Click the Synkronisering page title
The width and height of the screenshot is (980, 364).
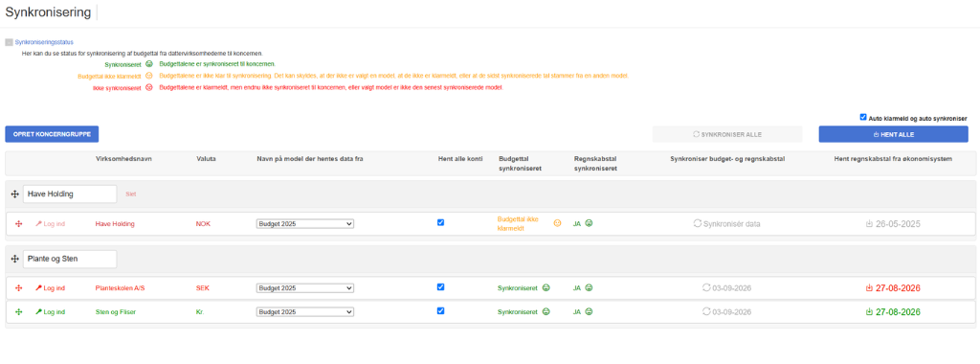pos(48,11)
